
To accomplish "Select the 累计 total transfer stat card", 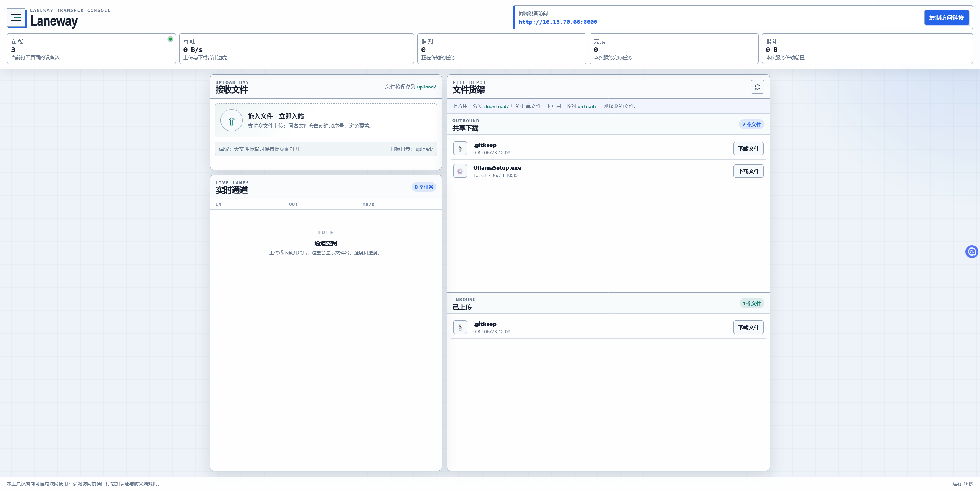I will [867, 49].
